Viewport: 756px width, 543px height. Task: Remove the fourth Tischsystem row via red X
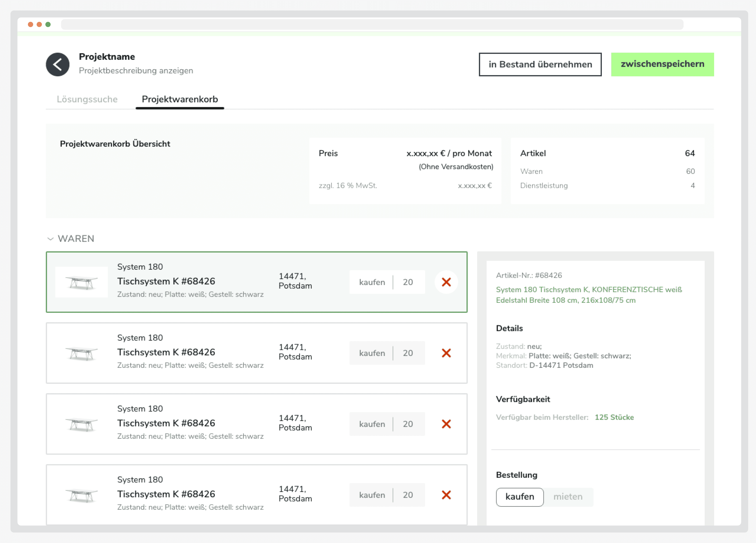pyautogui.click(x=446, y=495)
